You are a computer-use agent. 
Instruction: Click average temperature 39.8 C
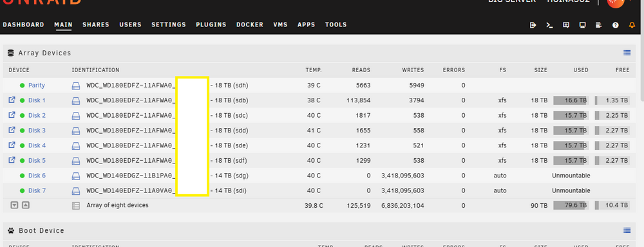click(314, 205)
